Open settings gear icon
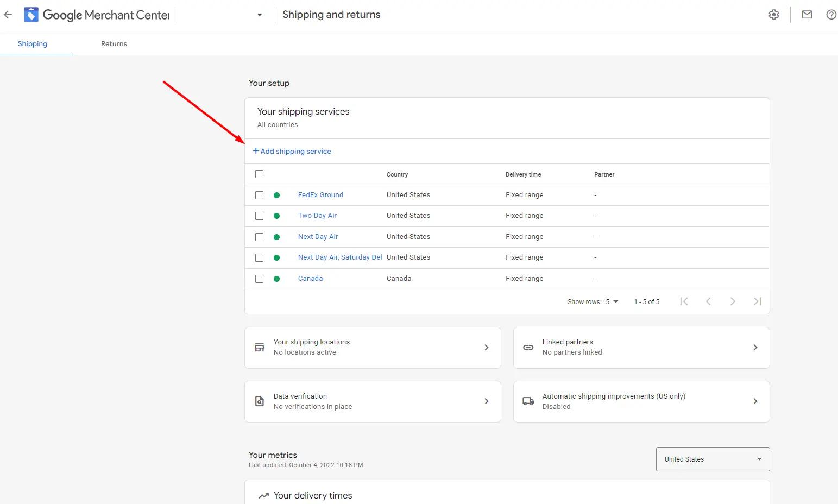This screenshot has width=838, height=504. click(774, 15)
